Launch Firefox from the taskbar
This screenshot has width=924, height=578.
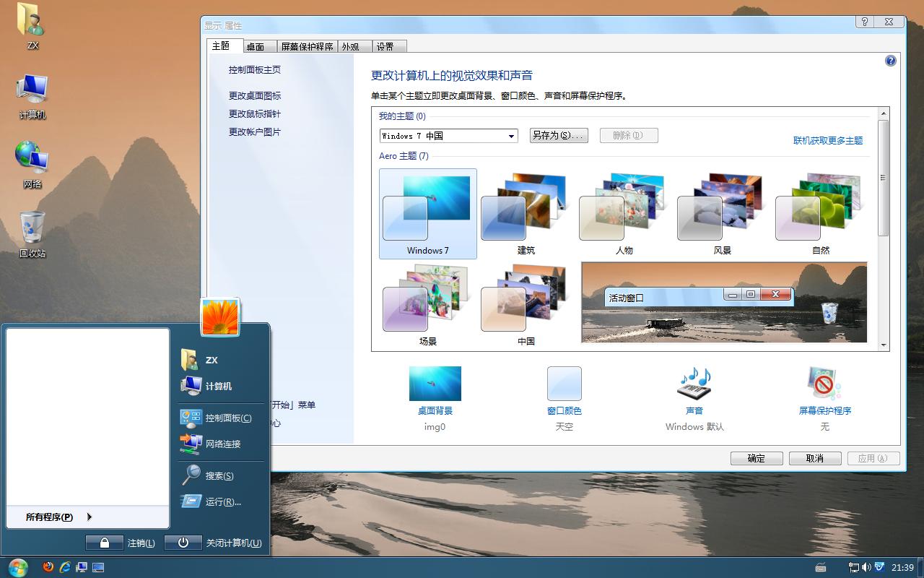pos(48,567)
